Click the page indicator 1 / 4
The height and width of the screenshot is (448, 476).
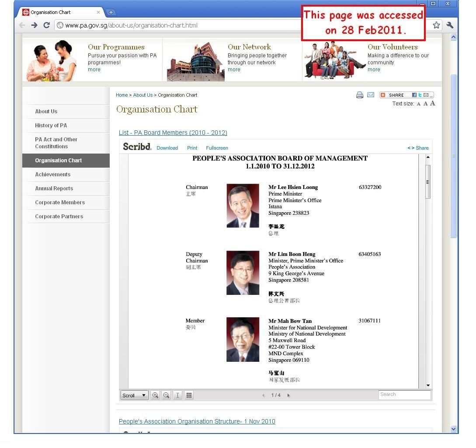tap(276, 395)
